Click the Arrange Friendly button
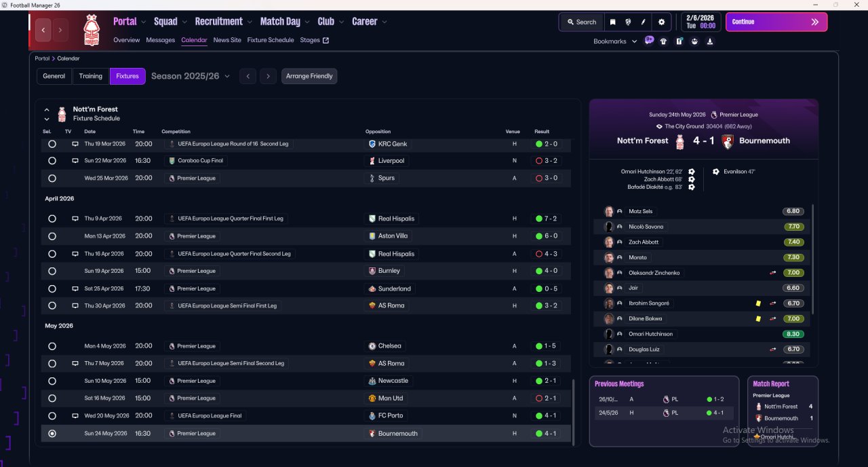This screenshot has width=868, height=467. pyautogui.click(x=309, y=76)
